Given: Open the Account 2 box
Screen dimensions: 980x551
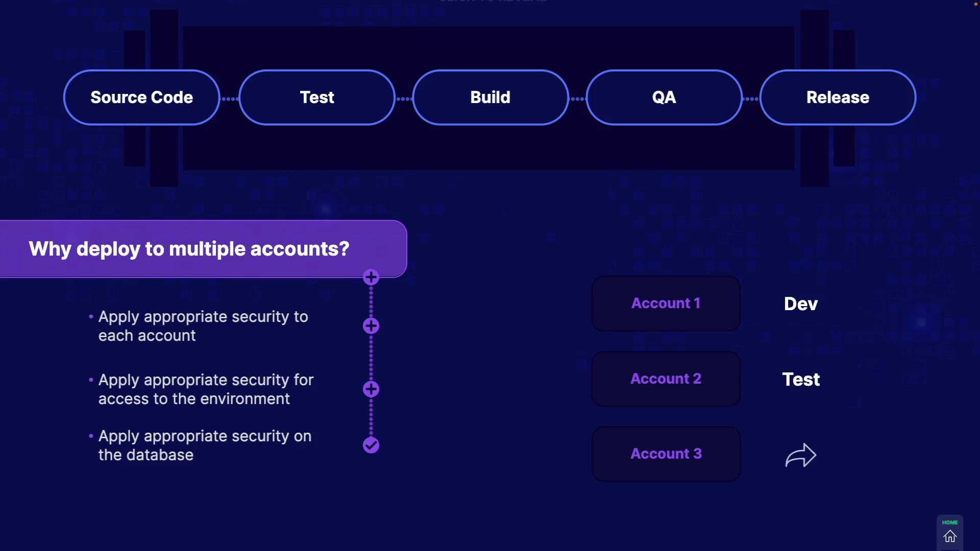Looking at the screenshot, I should [x=666, y=379].
